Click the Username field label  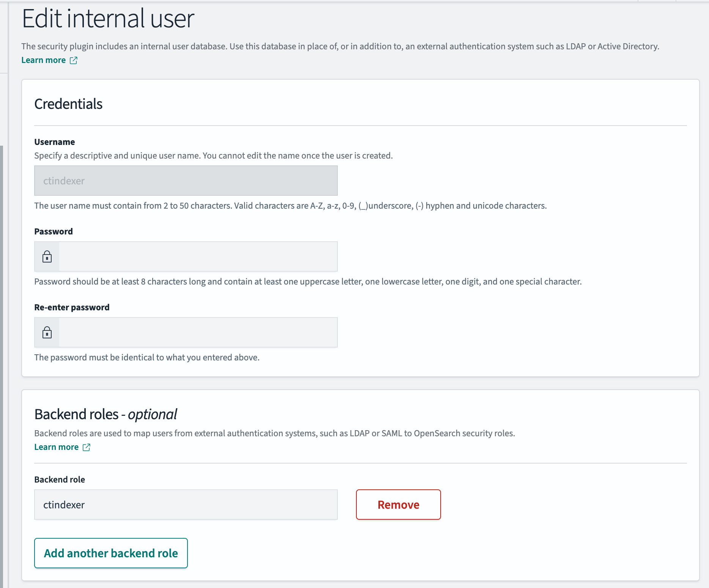55,142
